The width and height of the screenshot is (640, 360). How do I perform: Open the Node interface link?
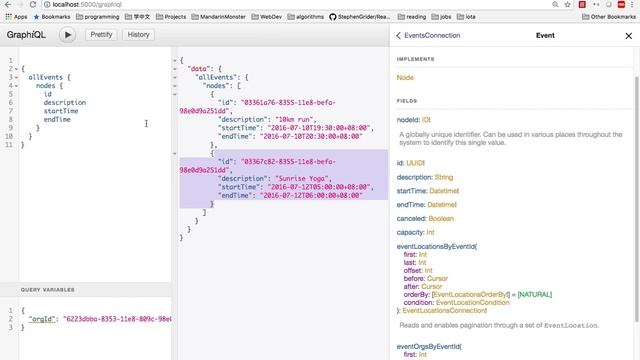(x=405, y=78)
